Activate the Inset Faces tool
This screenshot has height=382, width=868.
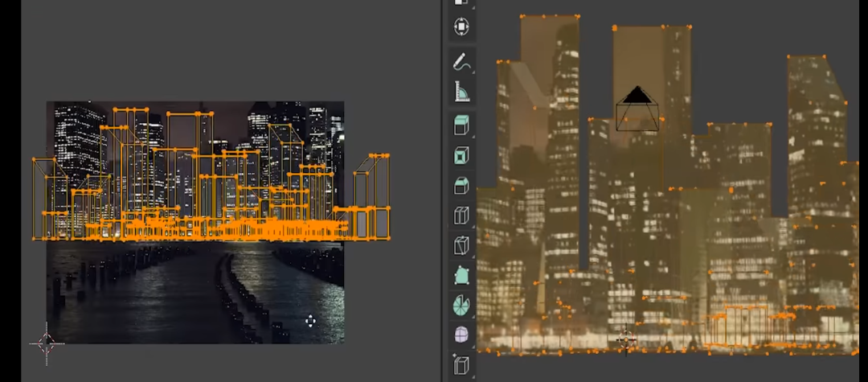(x=461, y=155)
